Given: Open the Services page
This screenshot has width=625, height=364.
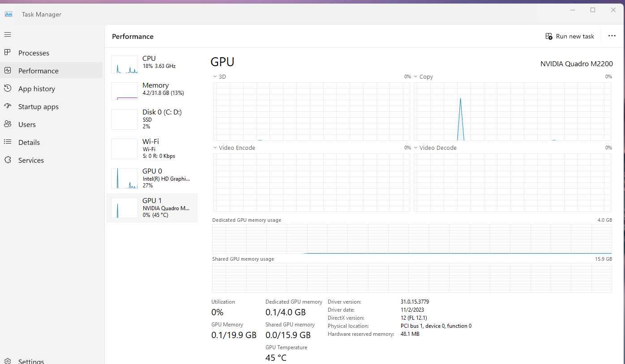Looking at the screenshot, I should [x=51, y=160].
